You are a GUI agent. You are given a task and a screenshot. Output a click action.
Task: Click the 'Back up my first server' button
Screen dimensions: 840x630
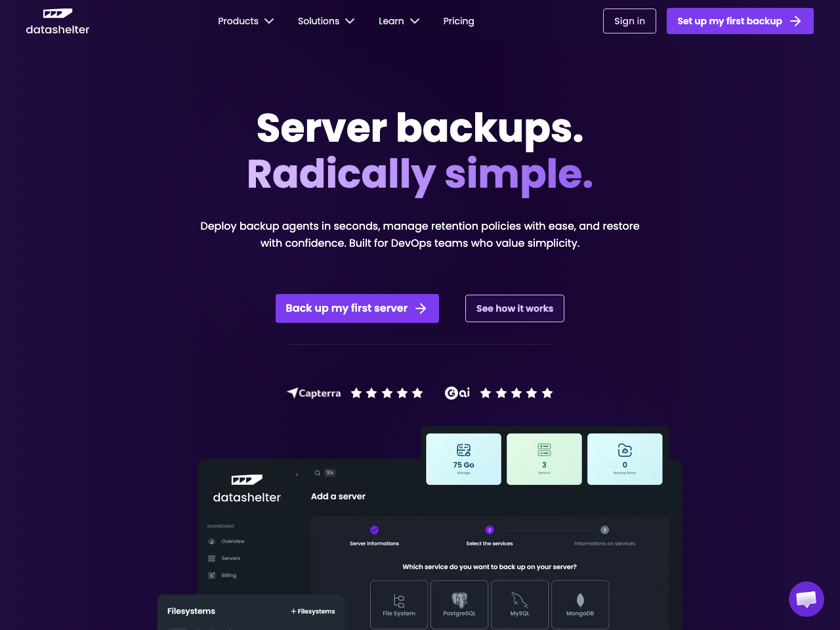(357, 308)
